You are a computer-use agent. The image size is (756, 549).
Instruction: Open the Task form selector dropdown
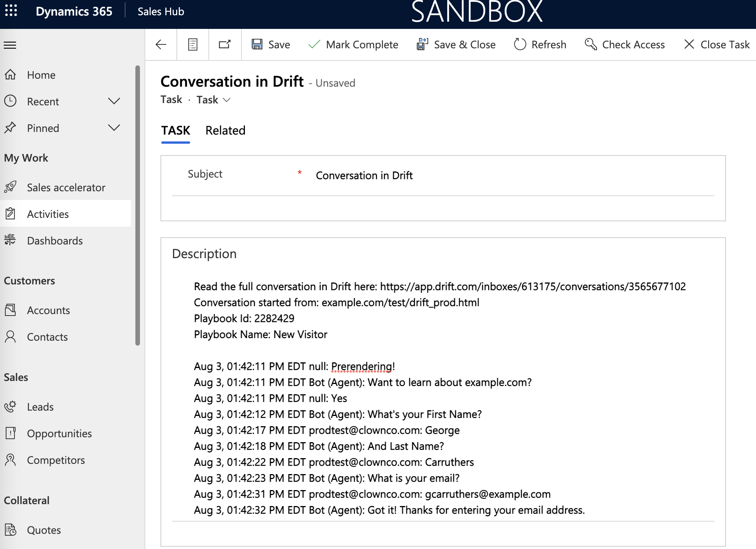214,100
